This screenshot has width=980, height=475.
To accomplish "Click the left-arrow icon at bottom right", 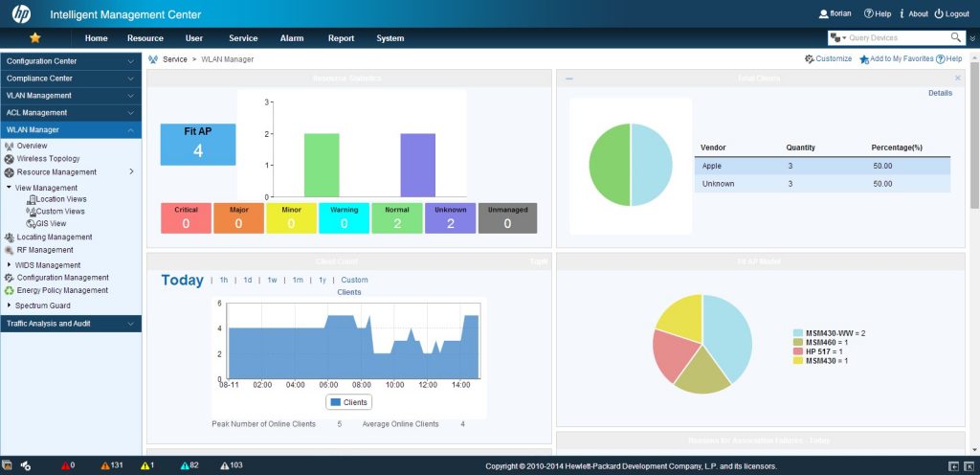I will click(954, 466).
